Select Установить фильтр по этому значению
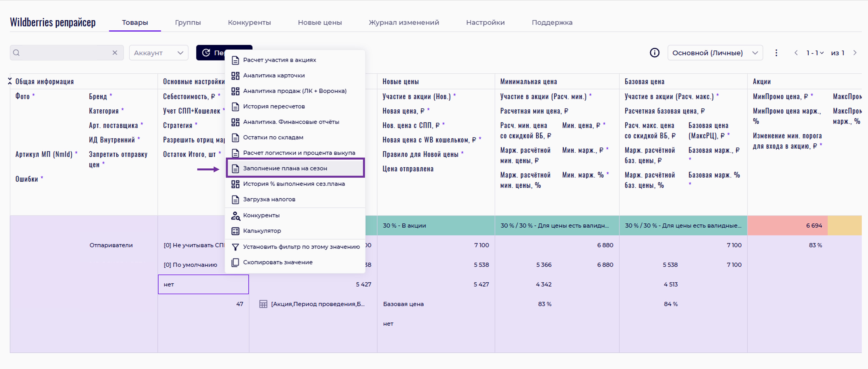The height and width of the screenshot is (369, 868). (301, 247)
